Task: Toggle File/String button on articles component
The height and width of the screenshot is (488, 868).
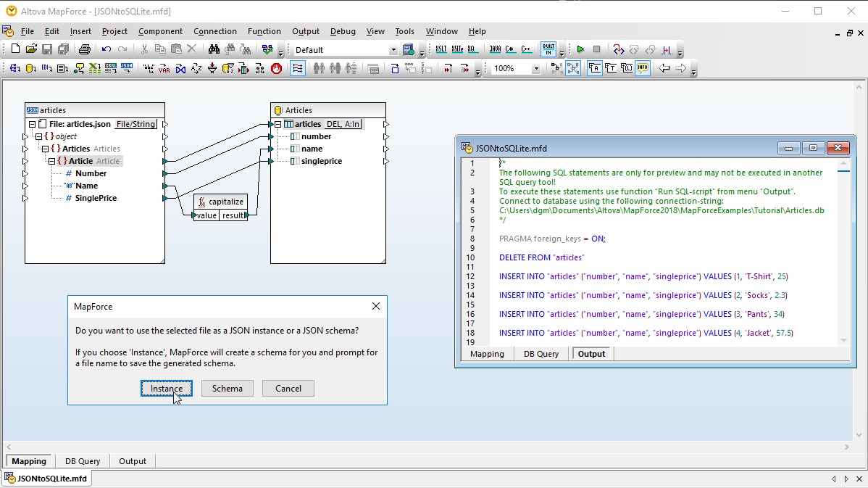Action: (x=135, y=124)
